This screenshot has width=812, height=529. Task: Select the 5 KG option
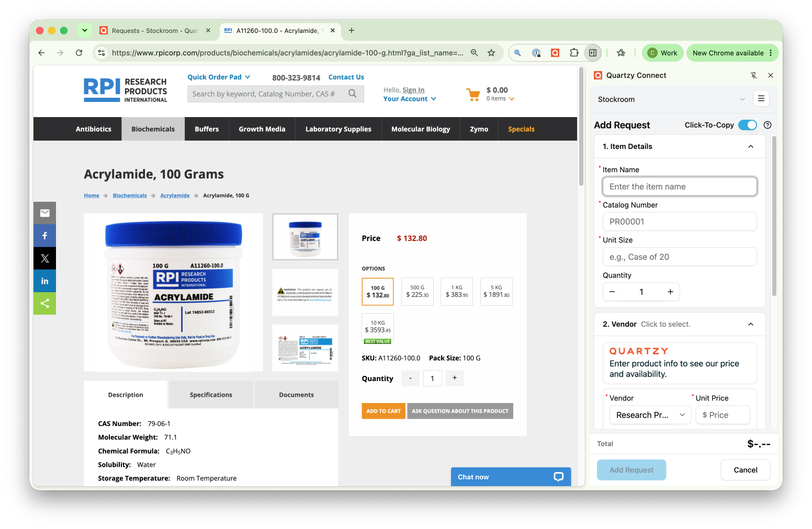pos(496,292)
